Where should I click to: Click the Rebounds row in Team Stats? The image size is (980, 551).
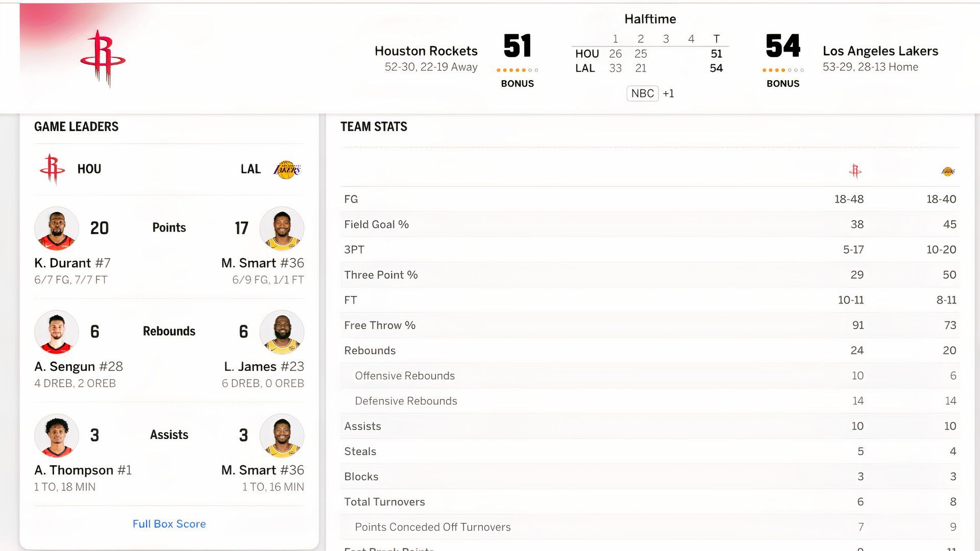[x=650, y=350]
